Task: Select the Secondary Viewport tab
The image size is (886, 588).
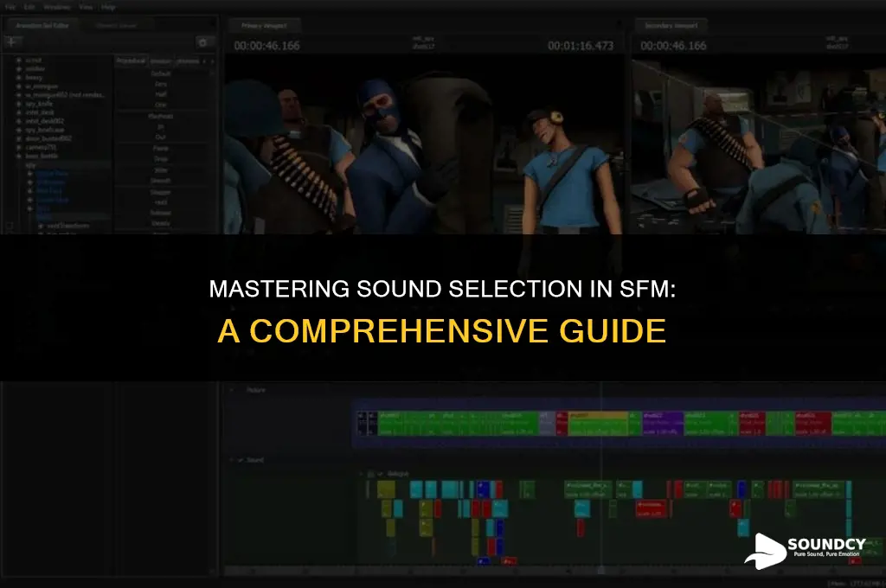Action: (x=671, y=25)
